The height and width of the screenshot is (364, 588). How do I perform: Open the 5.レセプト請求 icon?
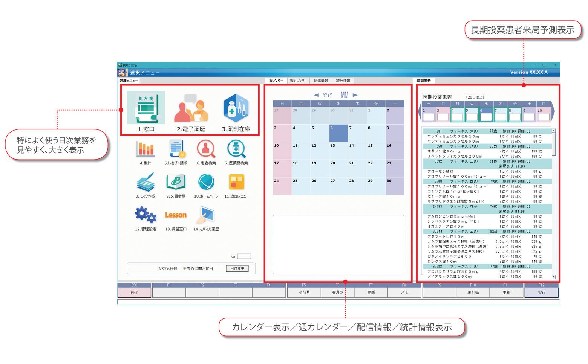click(x=176, y=149)
